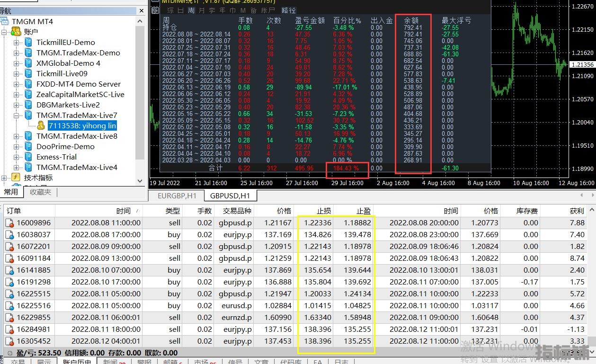
Task: Click the 技术指标 indicators icon
Action: point(16,178)
